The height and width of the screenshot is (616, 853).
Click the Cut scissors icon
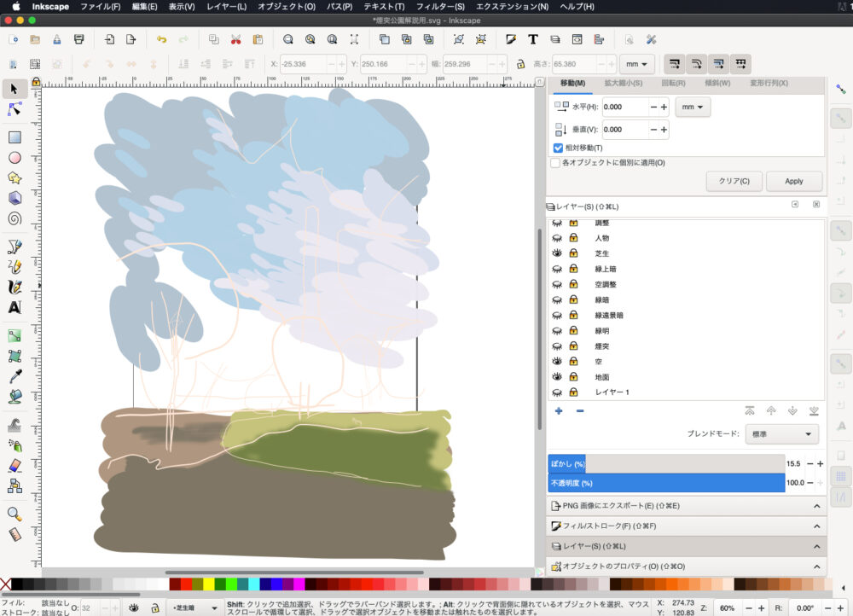(x=235, y=39)
